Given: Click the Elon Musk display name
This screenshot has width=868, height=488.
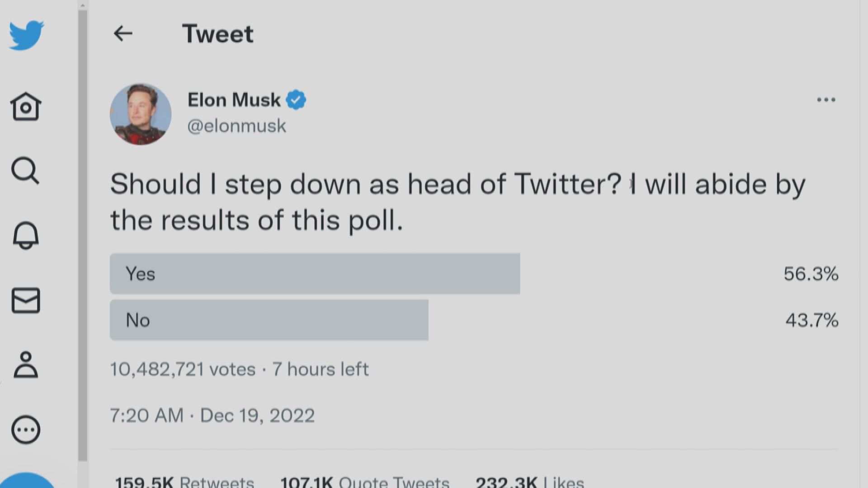Looking at the screenshot, I should click(x=234, y=100).
